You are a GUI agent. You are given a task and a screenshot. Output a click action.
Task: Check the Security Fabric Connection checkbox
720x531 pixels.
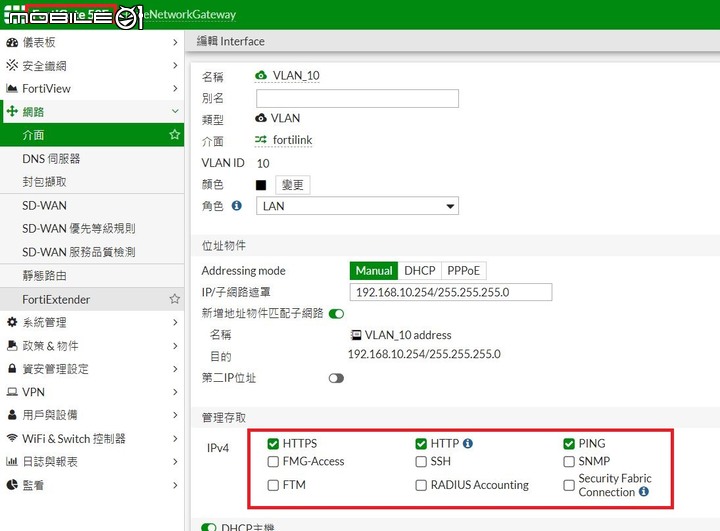(569, 485)
